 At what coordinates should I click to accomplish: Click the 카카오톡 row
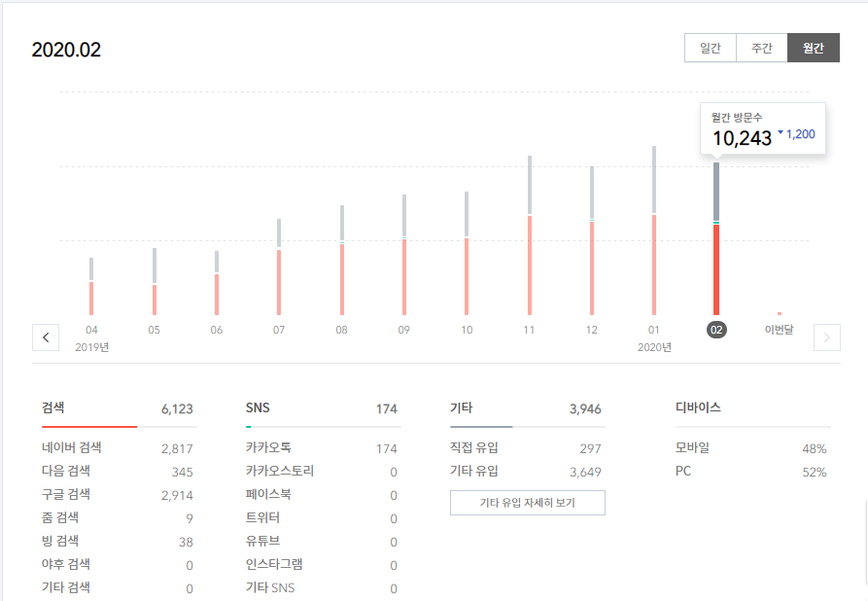324,448
